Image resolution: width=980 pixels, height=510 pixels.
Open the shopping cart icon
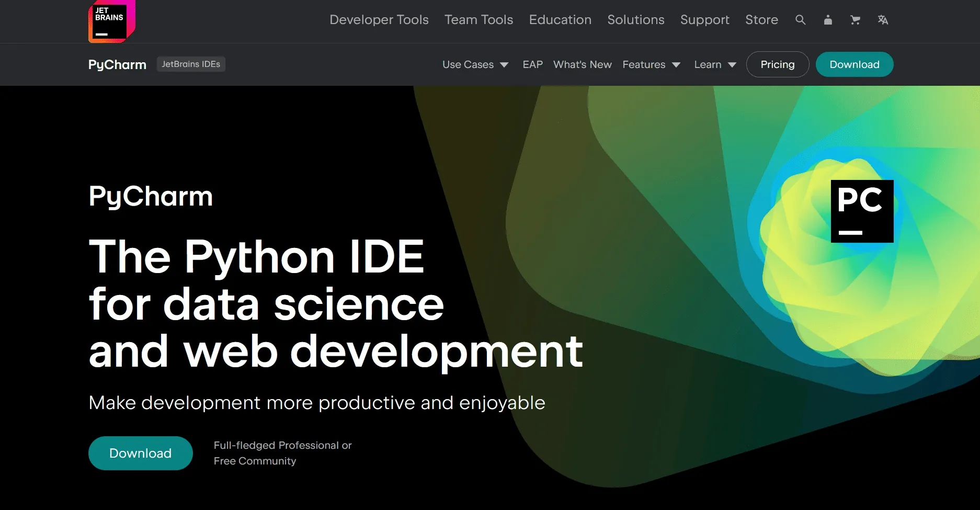point(856,20)
